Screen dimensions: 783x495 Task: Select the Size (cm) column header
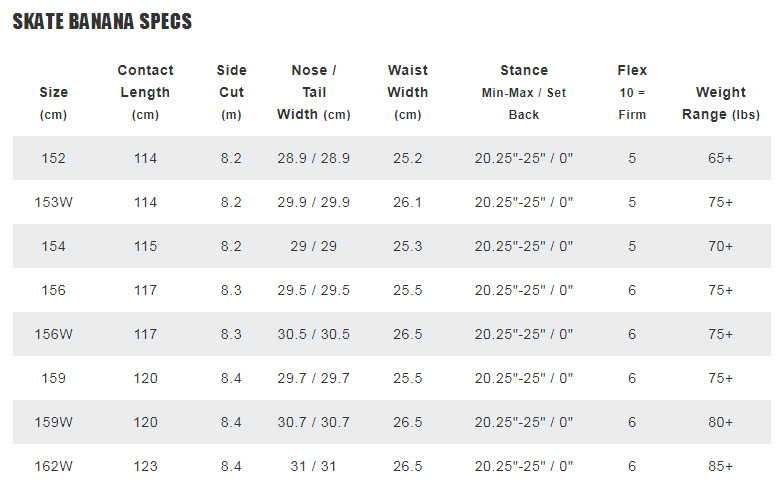pyautogui.click(x=53, y=103)
